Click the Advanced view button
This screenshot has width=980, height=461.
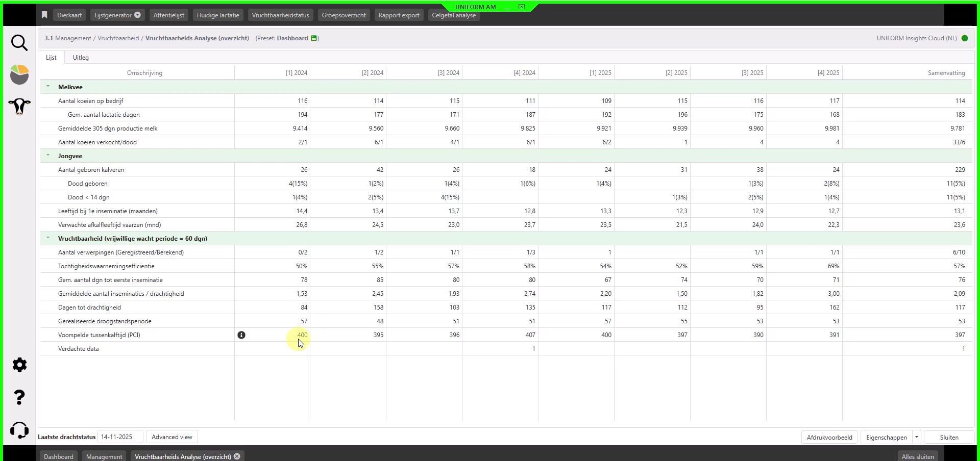click(x=172, y=437)
